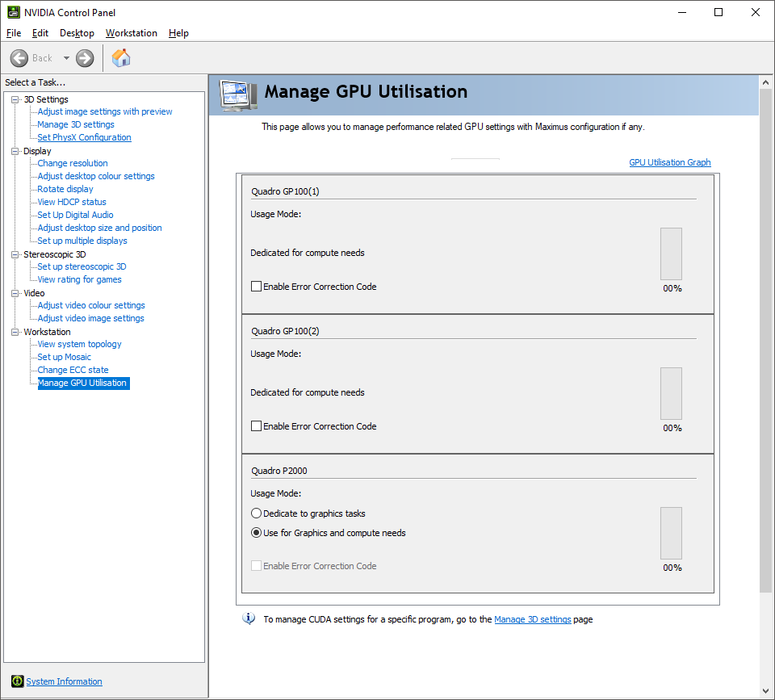The height and width of the screenshot is (700, 775).
Task: Follow the Manage 3D settings link
Action: pyautogui.click(x=532, y=619)
